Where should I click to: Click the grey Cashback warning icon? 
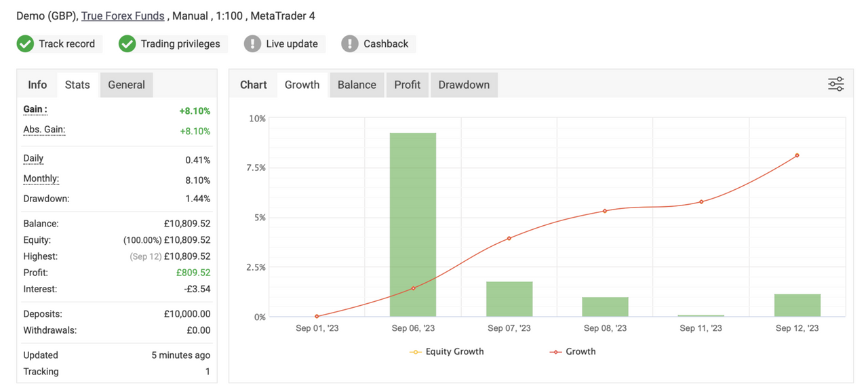349,44
